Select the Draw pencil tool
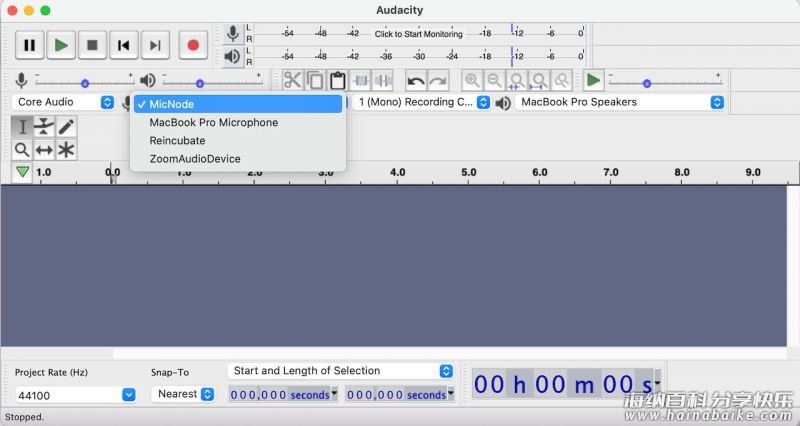The height and width of the screenshot is (426, 800). click(x=66, y=127)
